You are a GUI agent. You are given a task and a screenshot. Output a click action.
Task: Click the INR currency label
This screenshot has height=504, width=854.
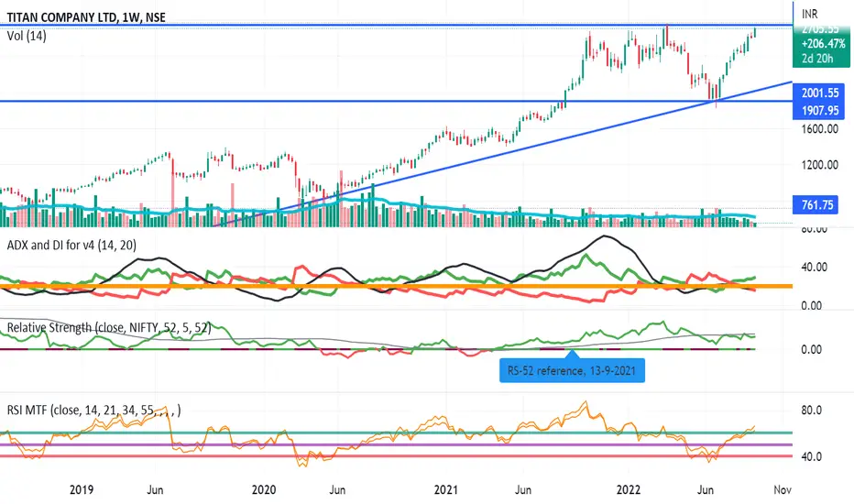click(809, 14)
